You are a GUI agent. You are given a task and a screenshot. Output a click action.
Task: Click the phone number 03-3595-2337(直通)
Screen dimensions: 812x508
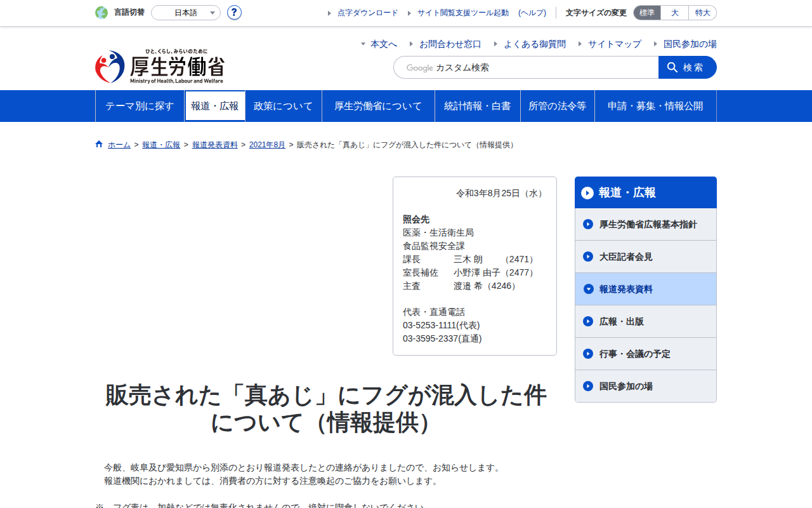pyautogui.click(x=442, y=338)
